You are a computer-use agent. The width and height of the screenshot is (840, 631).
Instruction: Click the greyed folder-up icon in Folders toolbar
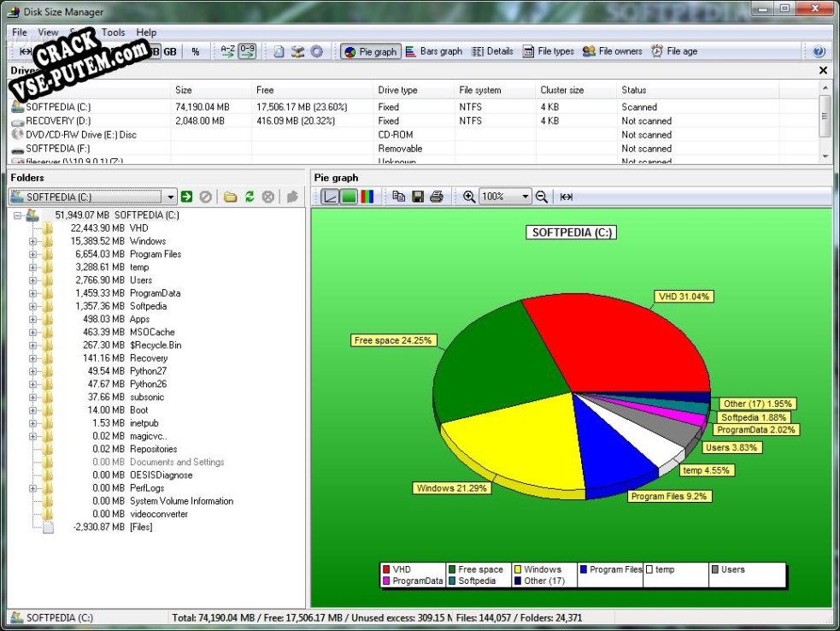click(292, 197)
